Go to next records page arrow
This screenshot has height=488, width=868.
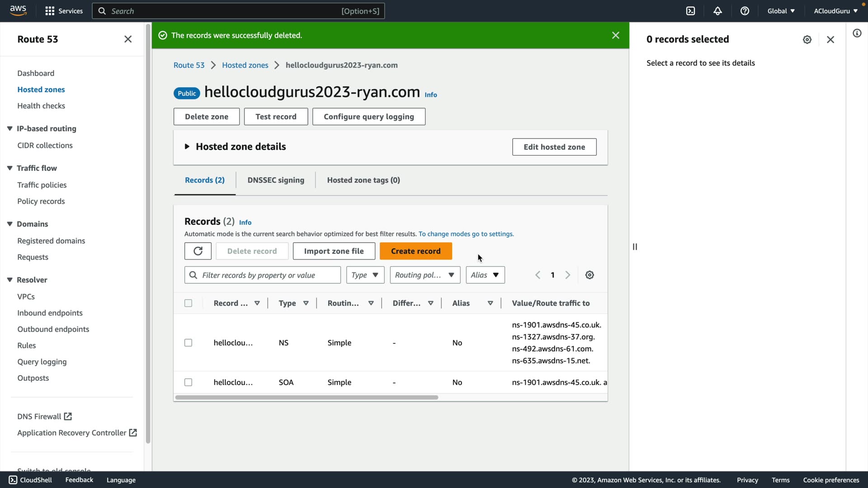pyautogui.click(x=568, y=275)
